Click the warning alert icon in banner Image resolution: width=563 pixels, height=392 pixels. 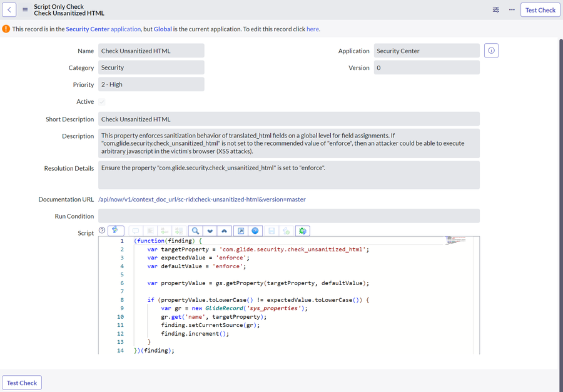6,29
